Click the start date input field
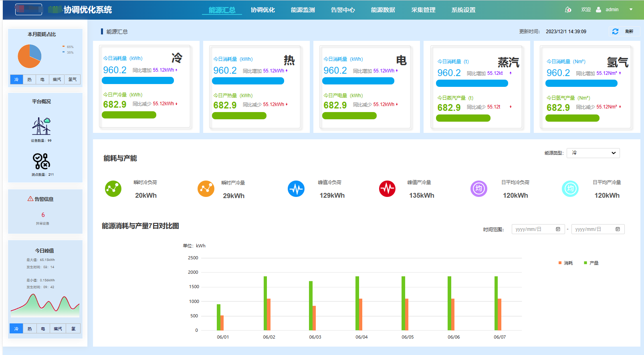The height and width of the screenshot is (355, 644). (x=538, y=229)
